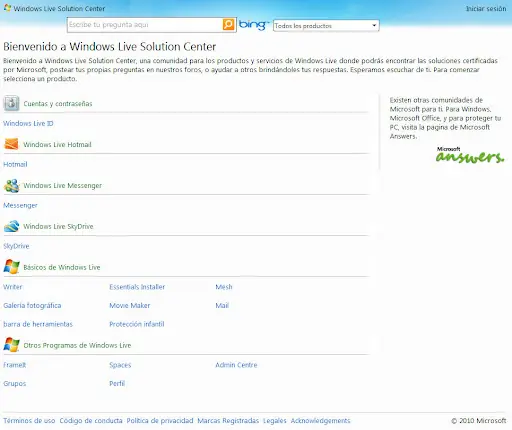512x430 pixels.
Task: Select the Windows Live Hotmail heading text
Action: (57, 145)
